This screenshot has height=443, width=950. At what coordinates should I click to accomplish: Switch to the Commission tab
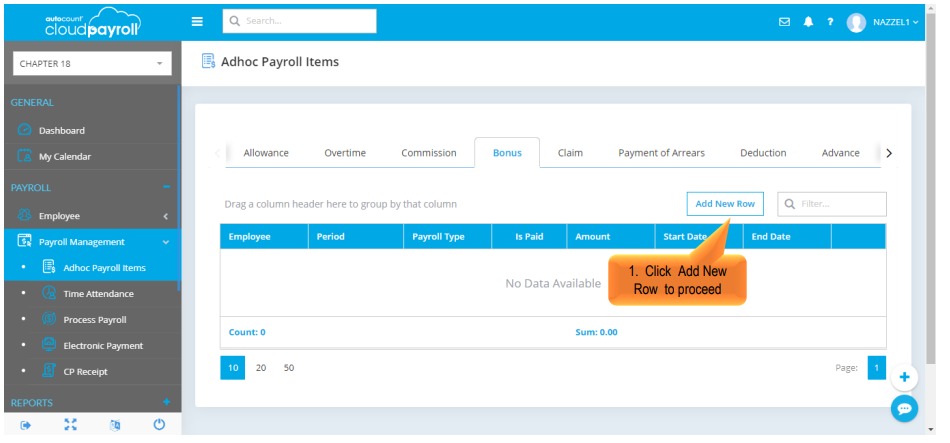pyautogui.click(x=428, y=153)
